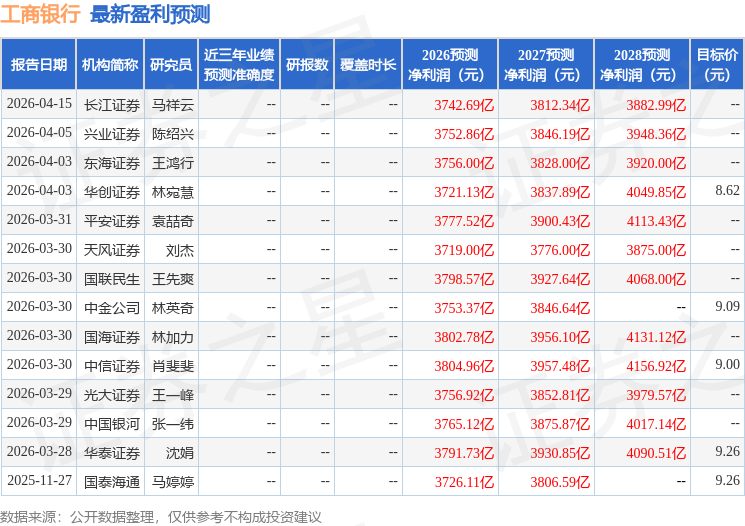
Task: Click 中国银河 institution cell
Action: [x=112, y=424]
